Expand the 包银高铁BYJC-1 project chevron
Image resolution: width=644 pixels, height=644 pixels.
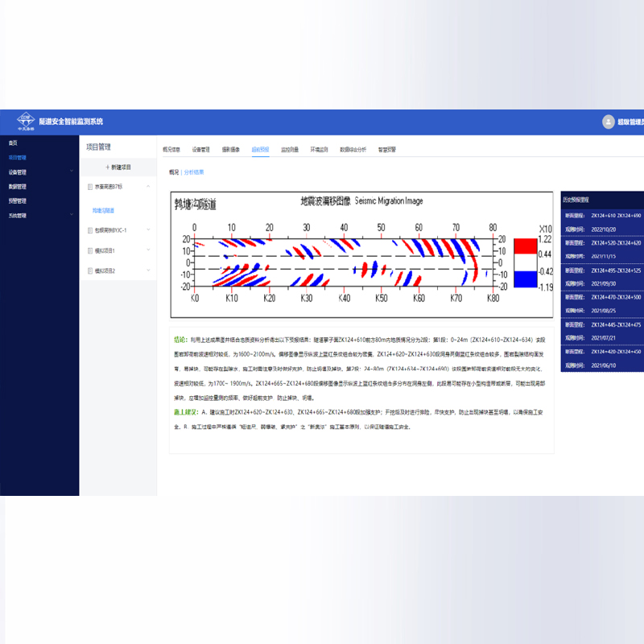point(148,229)
